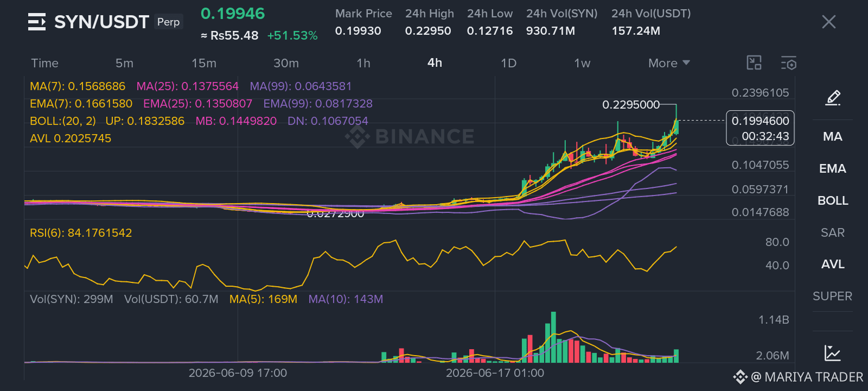868x391 pixels.
Task: Click the 2026-06-09 17:00 date label
Action: [238, 373]
